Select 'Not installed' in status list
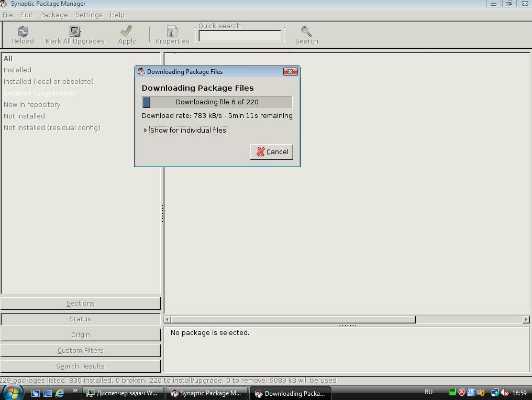 (24, 116)
